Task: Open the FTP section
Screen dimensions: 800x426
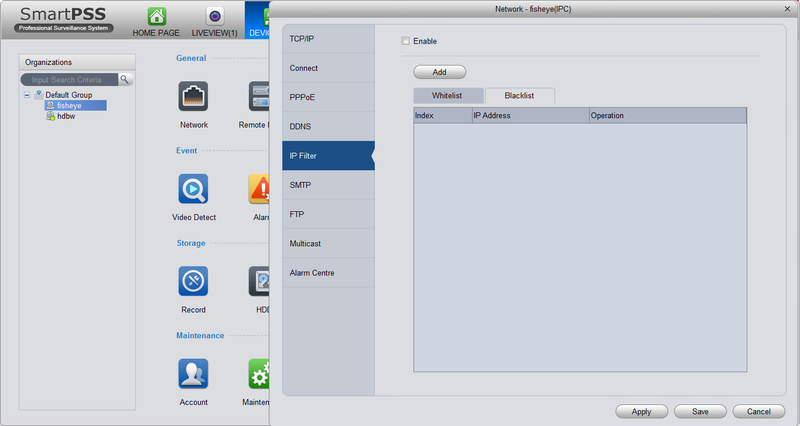Action: 328,214
